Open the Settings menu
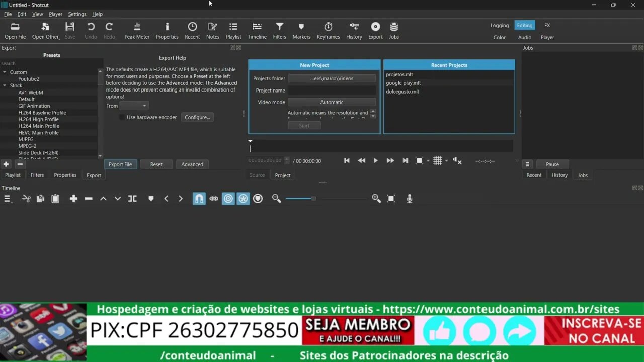Image resolution: width=644 pixels, height=362 pixels. coord(77,14)
